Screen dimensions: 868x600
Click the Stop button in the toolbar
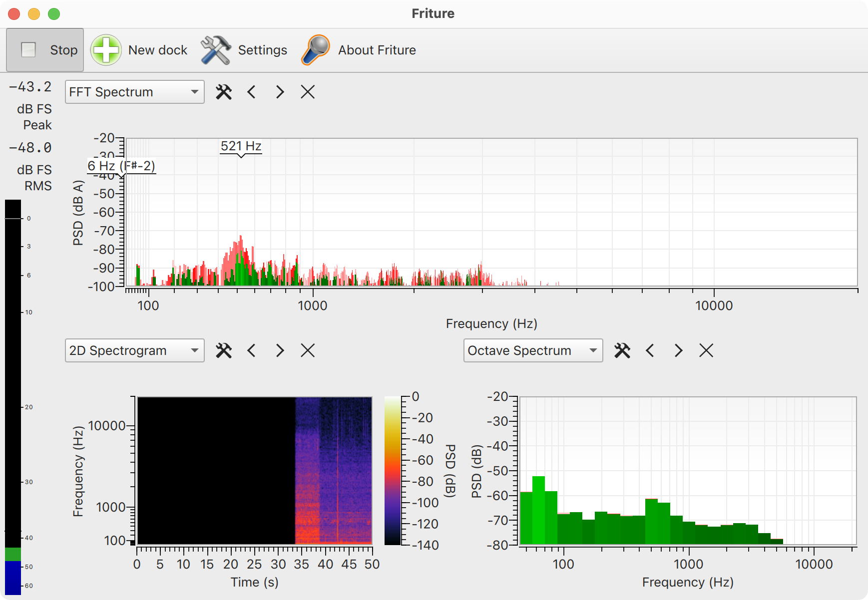[45, 50]
